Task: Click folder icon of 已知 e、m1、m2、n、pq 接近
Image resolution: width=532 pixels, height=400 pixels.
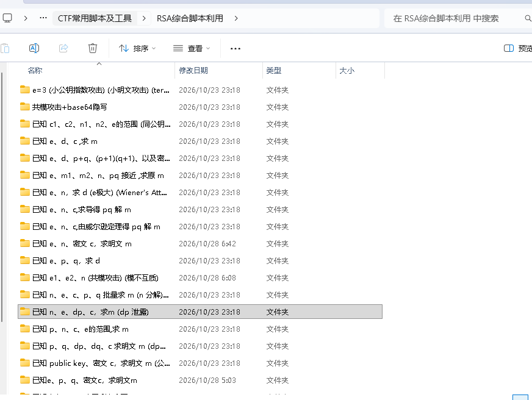Action: click(x=25, y=175)
